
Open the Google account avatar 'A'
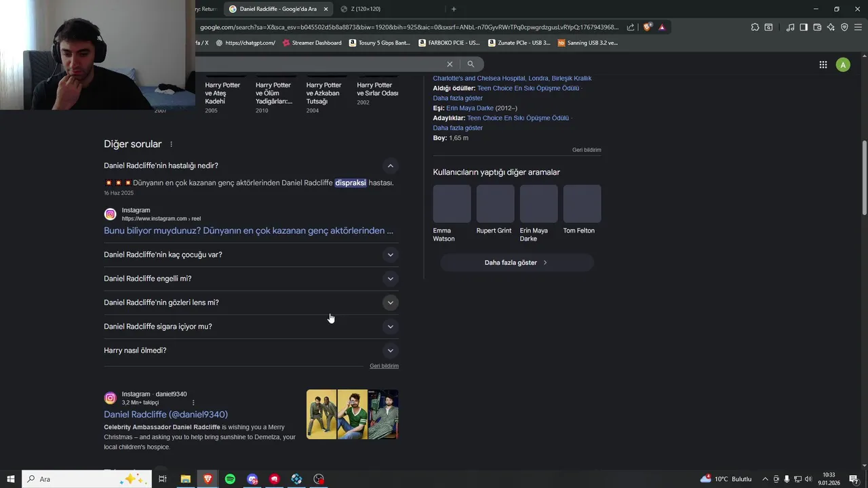point(843,64)
